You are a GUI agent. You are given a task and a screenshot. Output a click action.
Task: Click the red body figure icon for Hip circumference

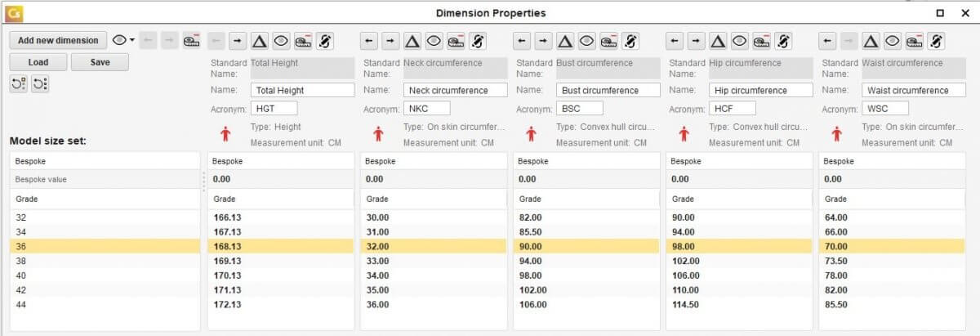point(684,134)
